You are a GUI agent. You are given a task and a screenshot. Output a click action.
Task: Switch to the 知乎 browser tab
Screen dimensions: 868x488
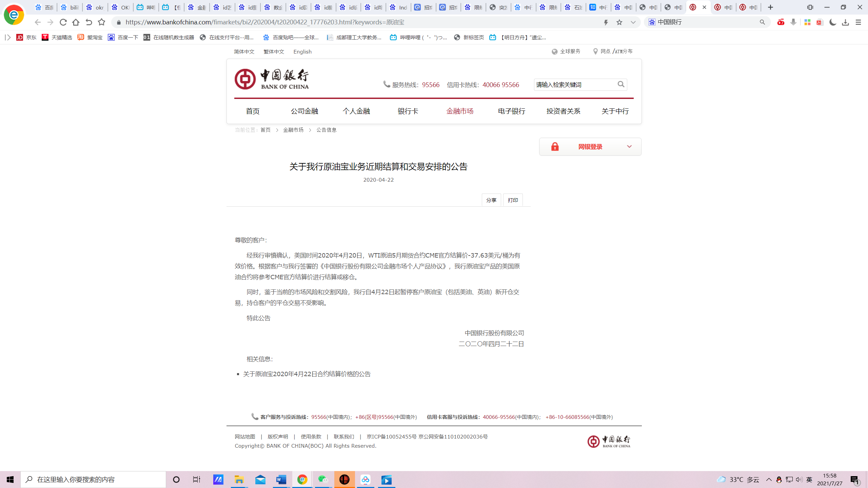point(598,7)
